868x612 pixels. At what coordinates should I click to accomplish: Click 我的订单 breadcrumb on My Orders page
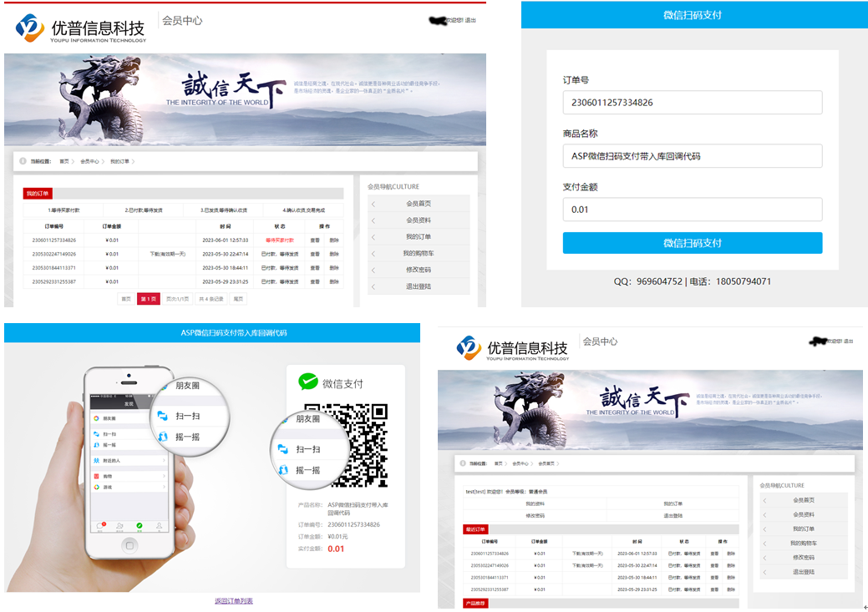[119, 162]
